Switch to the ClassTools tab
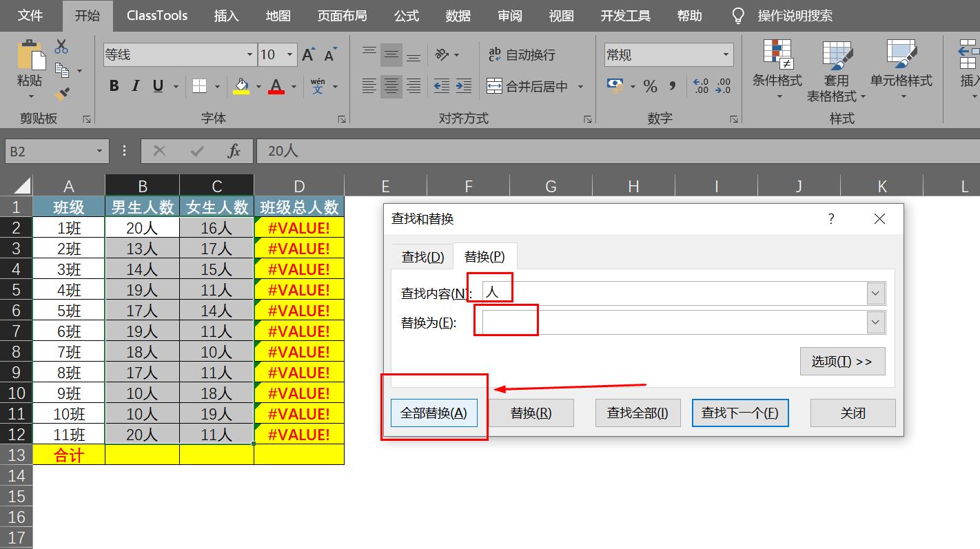The image size is (980, 549). click(x=157, y=15)
